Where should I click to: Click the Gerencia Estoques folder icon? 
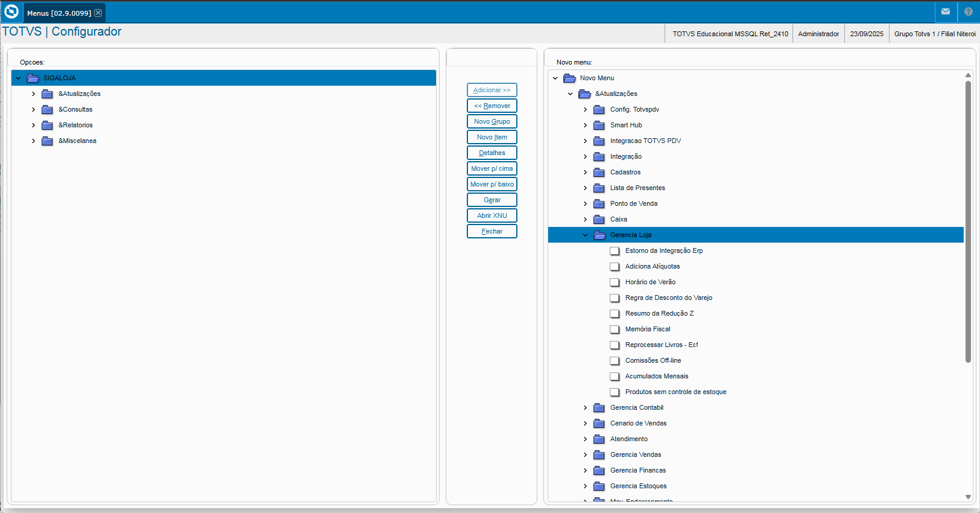click(x=599, y=486)
